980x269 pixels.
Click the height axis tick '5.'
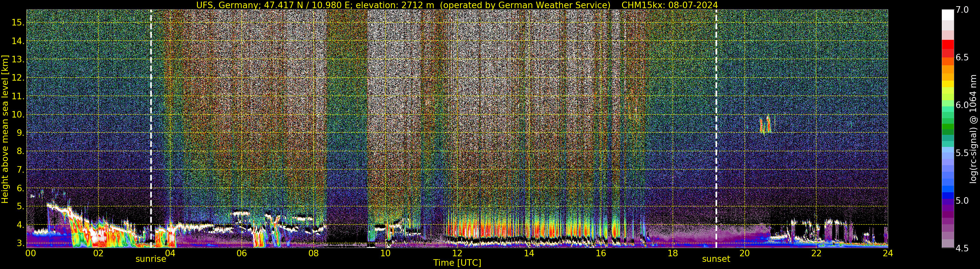tap(20, 206)
